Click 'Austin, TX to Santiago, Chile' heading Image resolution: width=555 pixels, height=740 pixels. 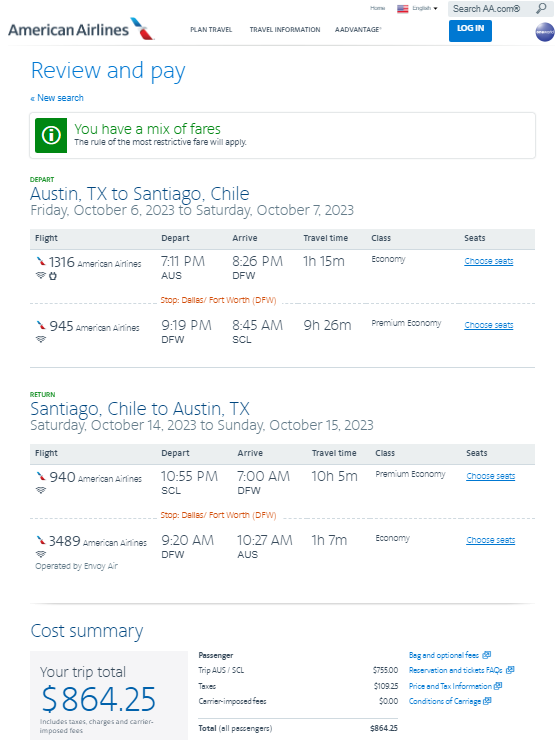(x=140, y=193)
